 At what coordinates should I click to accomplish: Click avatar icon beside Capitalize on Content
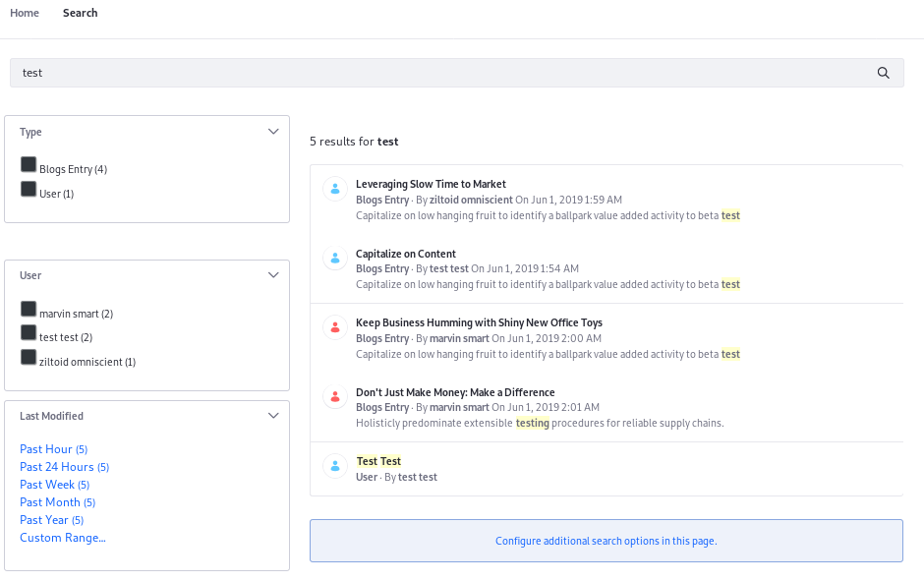[335, 258]
